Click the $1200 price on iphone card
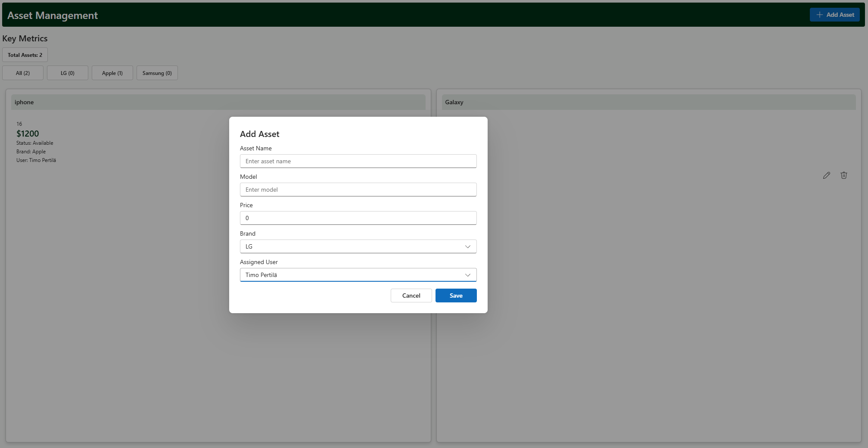The width and height of the screenshot is (868, 448). pyautogui.click(x=28, y=134)
